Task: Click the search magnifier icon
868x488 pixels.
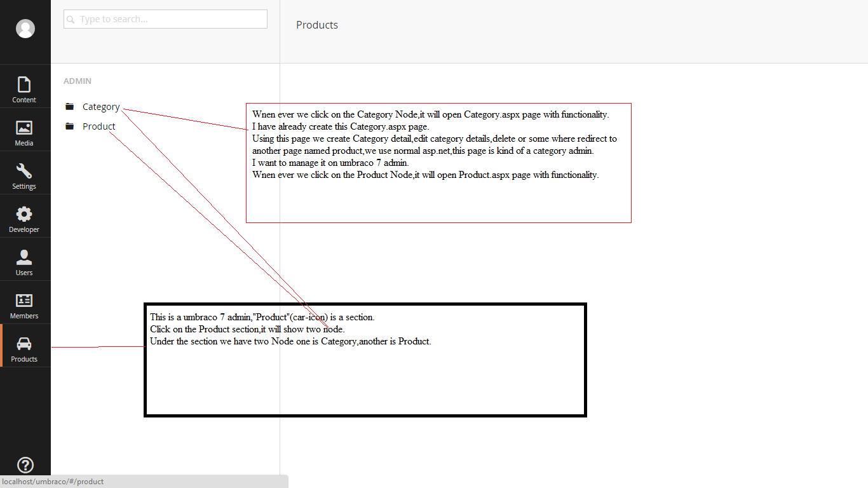Action: pyautogui.click(x=71, y=20)
